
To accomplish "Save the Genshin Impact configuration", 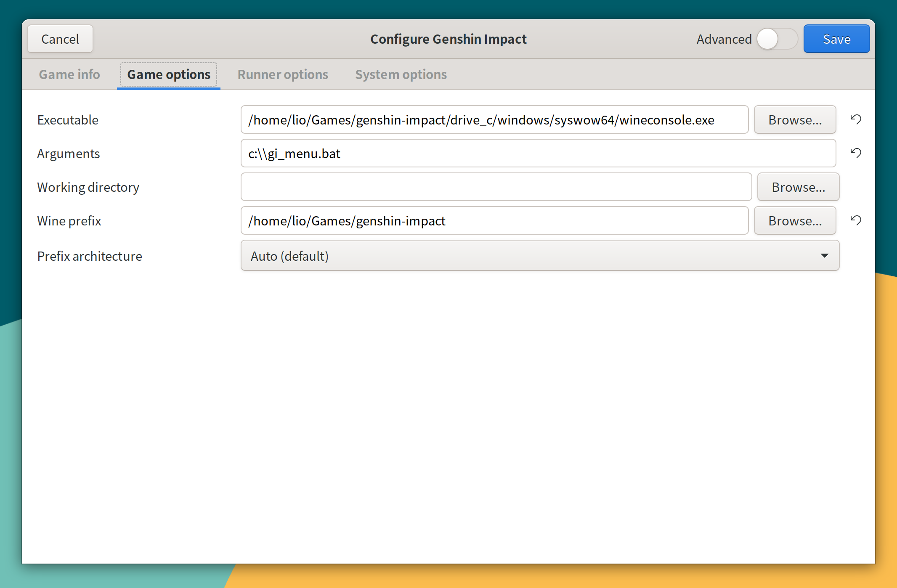I will (836, 39).
